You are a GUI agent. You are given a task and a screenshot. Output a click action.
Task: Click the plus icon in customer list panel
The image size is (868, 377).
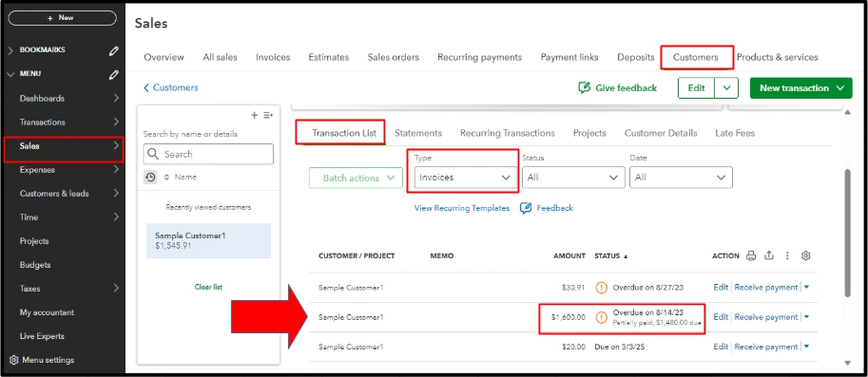(x=255, y=115)
